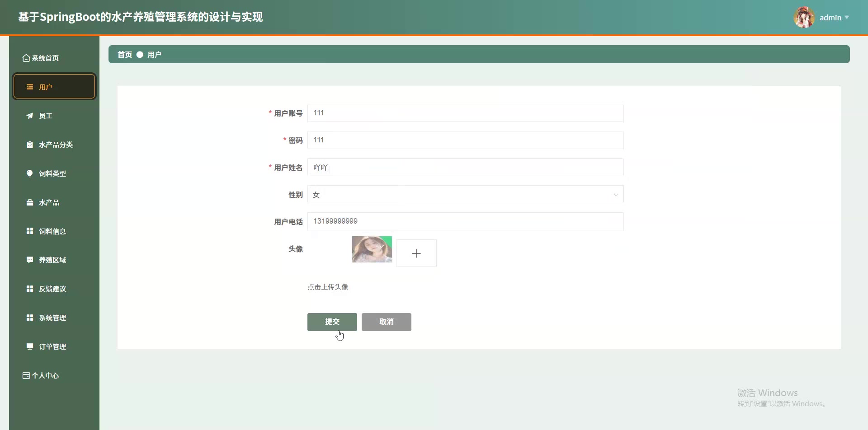Click the chat icon beside 养殖区域
The height and width of the screenshot is (430, 868).
[x=30, y=260]
